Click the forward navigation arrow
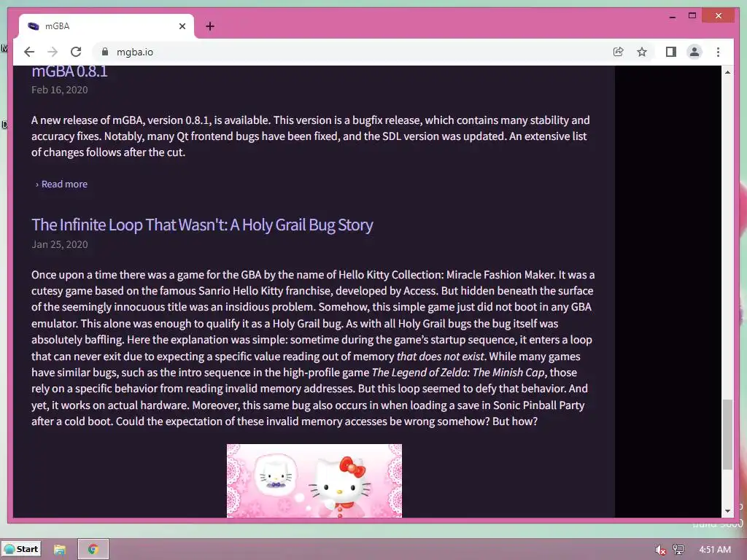Image resolution: width=747 pixels, height=560 pixels. click(53, 52)
